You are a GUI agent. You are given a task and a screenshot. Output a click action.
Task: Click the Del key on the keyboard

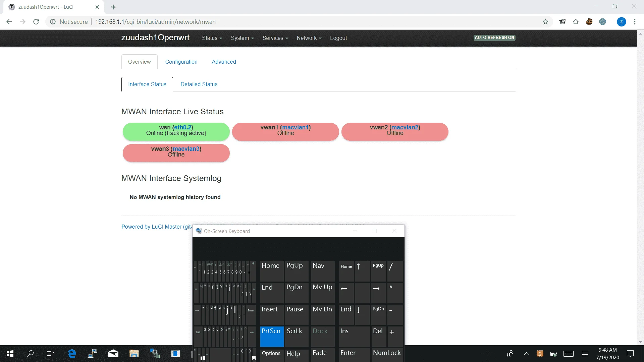pyautogui.click(x=378, y=336)
